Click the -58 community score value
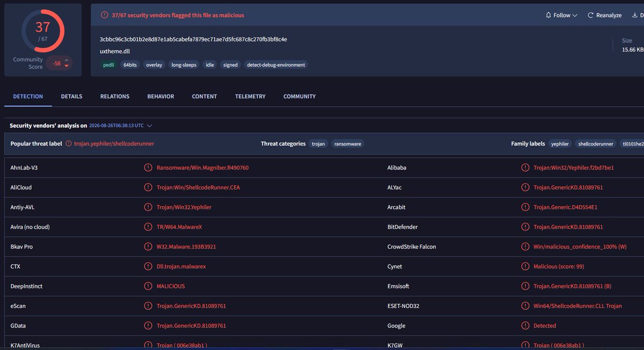 coord(56,63)
